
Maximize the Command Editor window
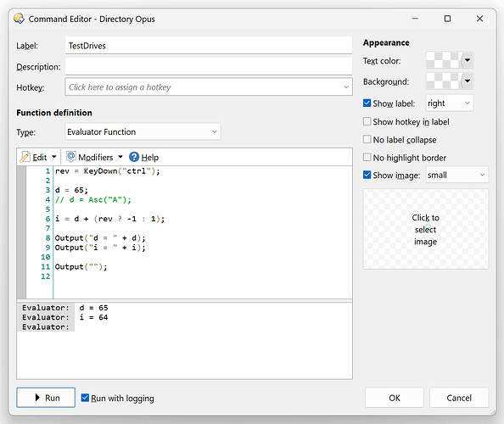[x=447, y=19]
